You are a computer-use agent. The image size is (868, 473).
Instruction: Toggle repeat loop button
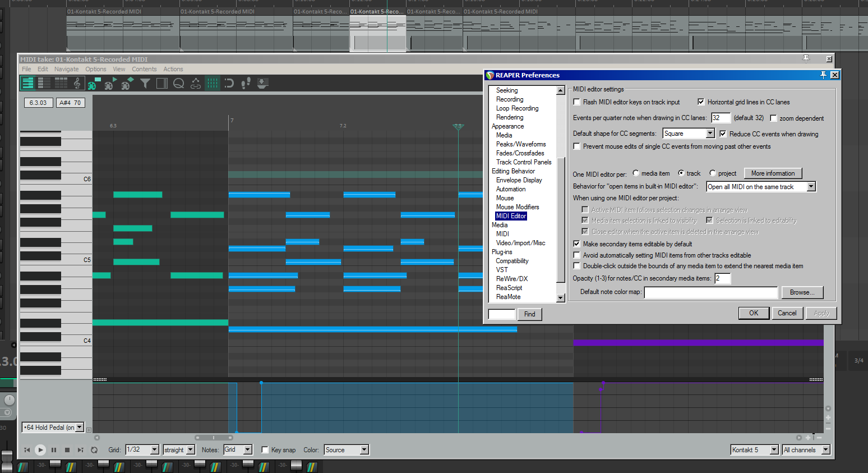tap(94, 450)
